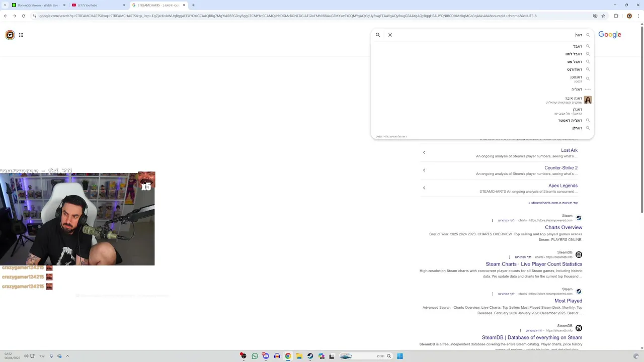Click the streamer webcam overlay

click(x=77, y=219)
